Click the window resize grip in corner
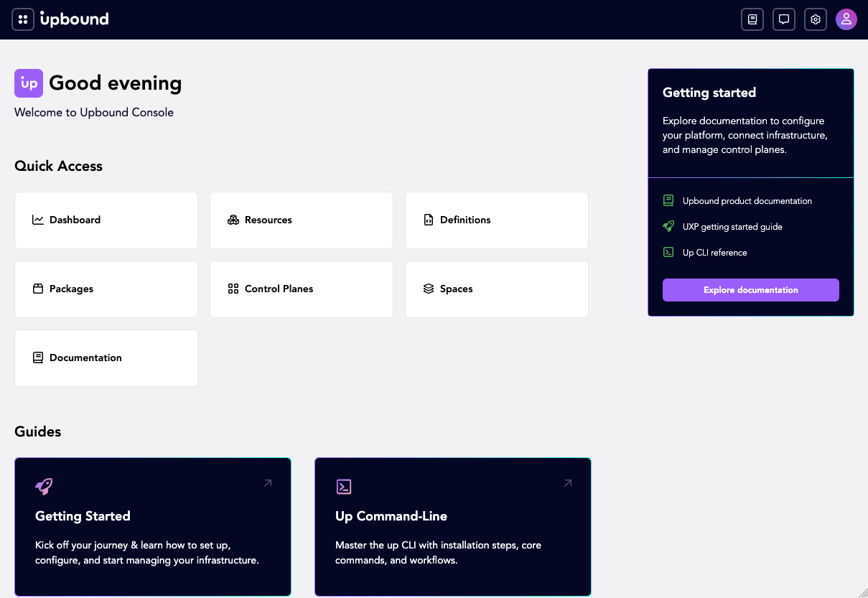Image resolution: width=868 pixels, height=598 pixels. [x=862, y=592]
